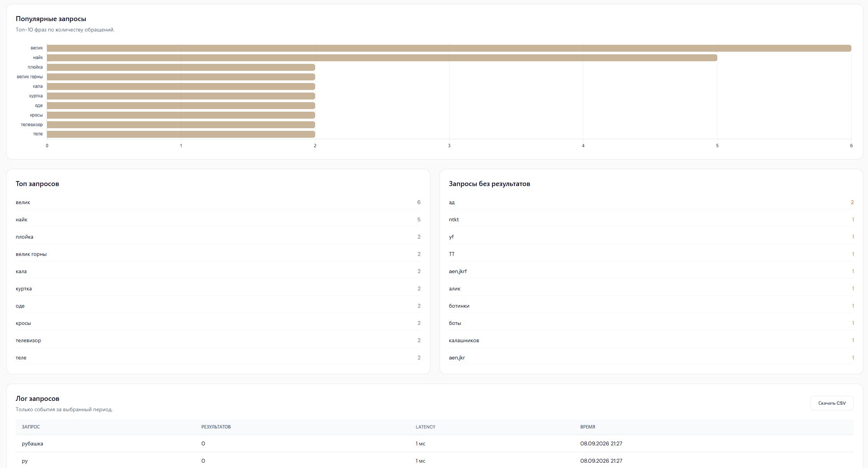Click the РЕЗУЛЬТАТОВ column header
This screenshot has height=468, width=868.
(216, 427)
